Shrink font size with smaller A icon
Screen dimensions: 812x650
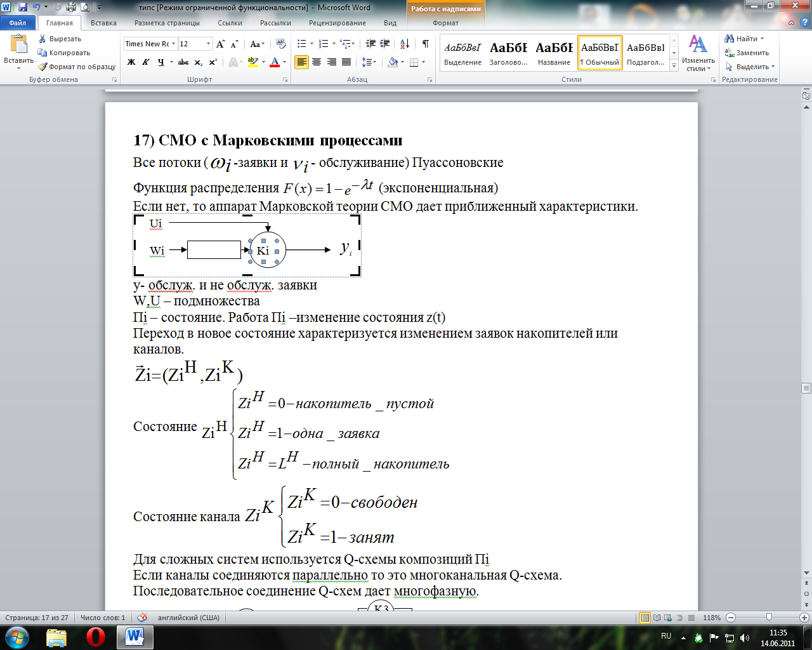point(234,44)
